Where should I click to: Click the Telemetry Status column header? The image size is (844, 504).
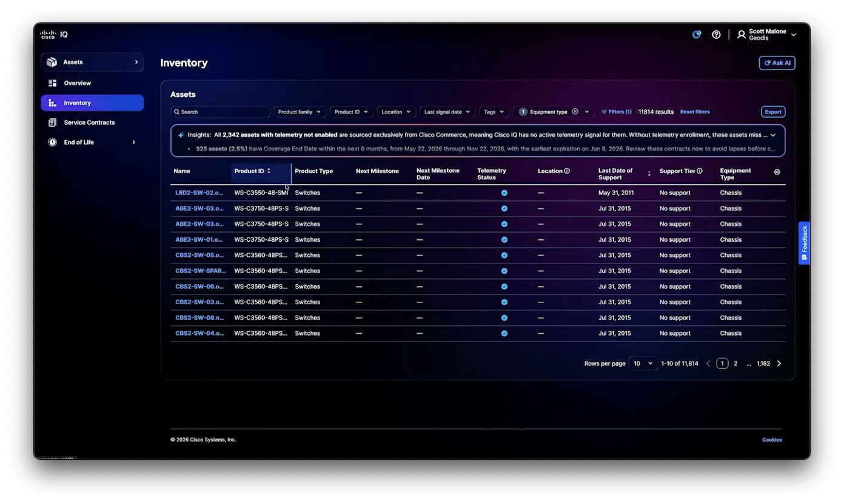pyautogui.click(x=492, y=174)
